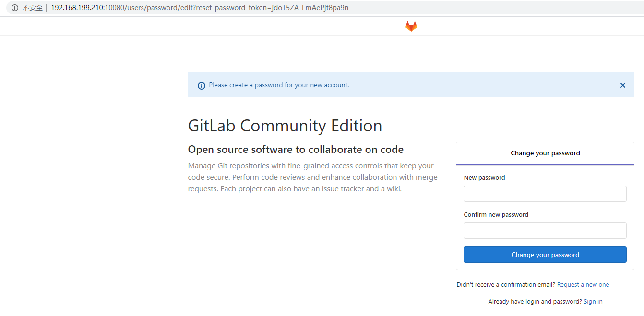Click the GitLab fox logo
The width and height of the screenshot is (644, 316).
click(x=411, y=26)
